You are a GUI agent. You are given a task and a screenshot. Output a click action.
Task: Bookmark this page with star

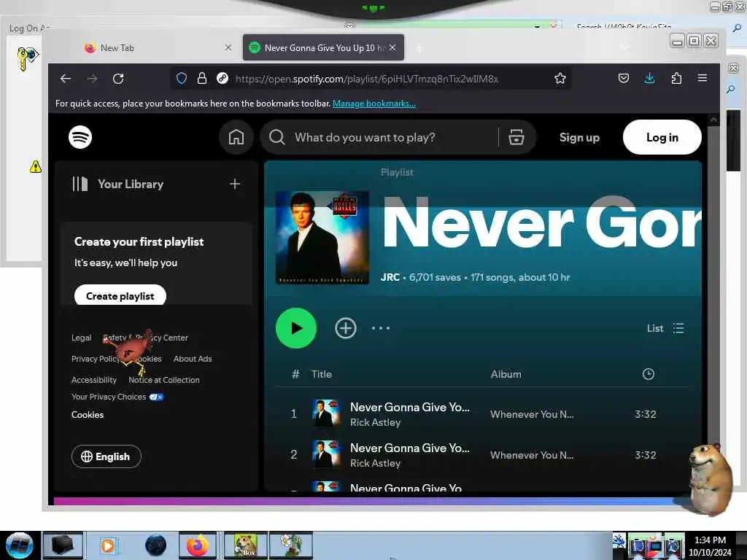tap(560, 79)
